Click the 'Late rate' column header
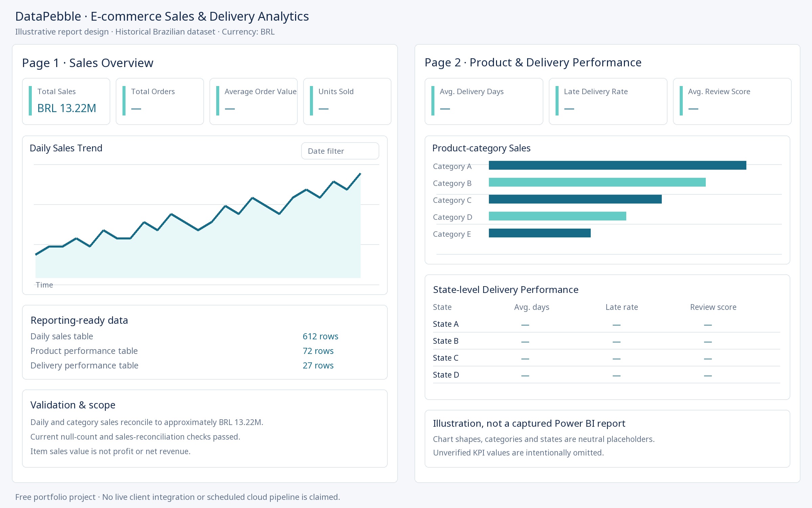The height and width of the screenshot is (508, 812). 622,307
